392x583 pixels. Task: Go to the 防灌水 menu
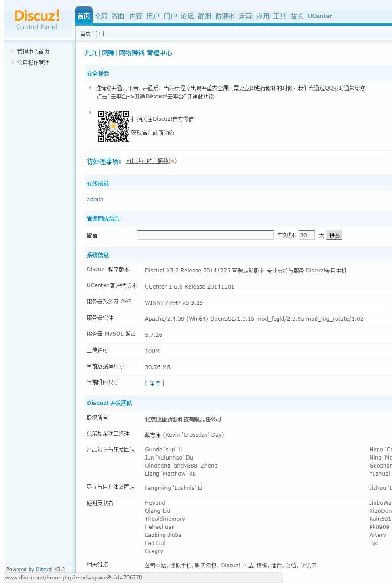pos(225,16)
